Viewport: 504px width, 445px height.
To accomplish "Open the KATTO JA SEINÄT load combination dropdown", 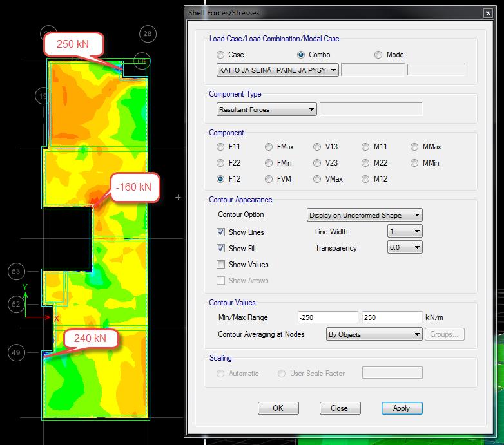I will coord(278,70).
